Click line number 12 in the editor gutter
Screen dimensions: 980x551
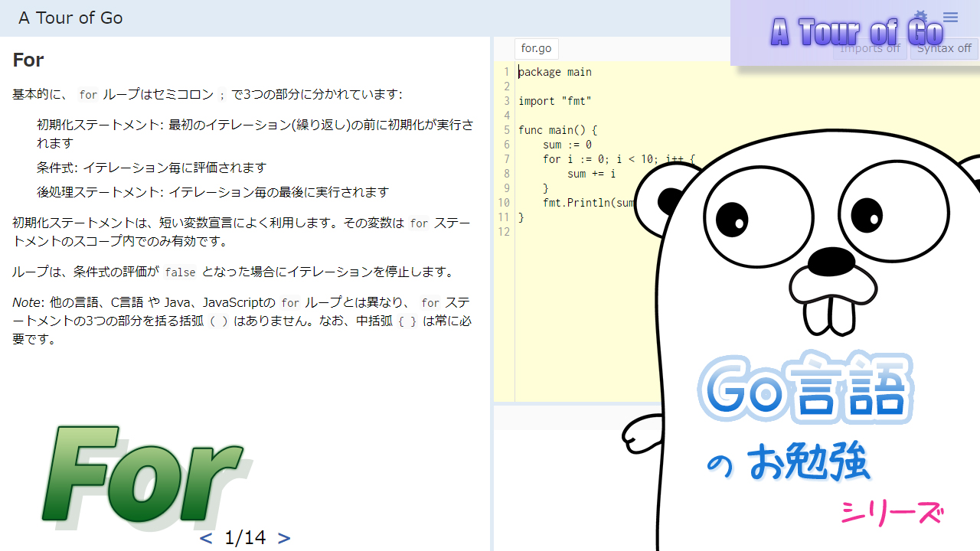(x=503, y=232)
